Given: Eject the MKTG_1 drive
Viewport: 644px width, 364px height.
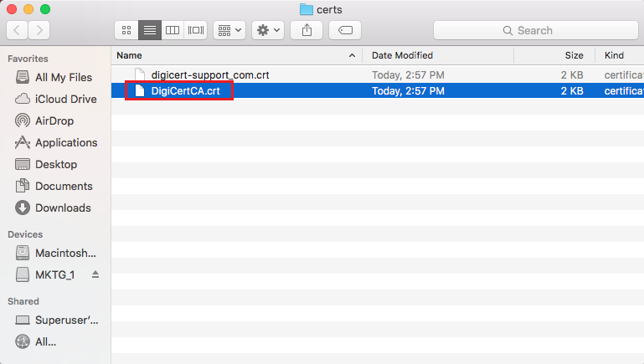Looking at the screenshot, I should (95, 274).
